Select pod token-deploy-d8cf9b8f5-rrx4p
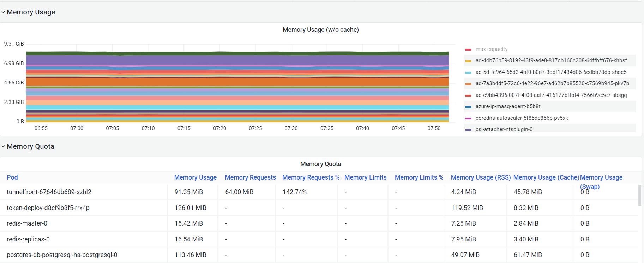This screenshot has width=644, height=263. click(x=48, y=208)
